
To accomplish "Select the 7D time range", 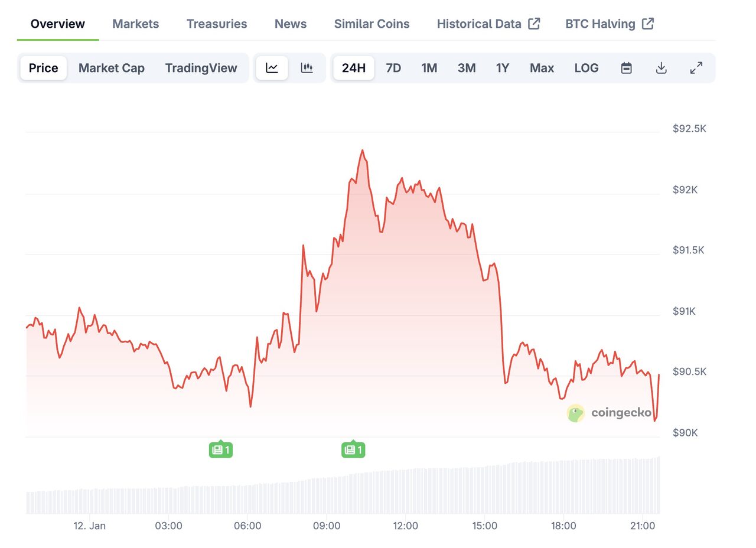I will pyautogui.click(x=393, y=68).
